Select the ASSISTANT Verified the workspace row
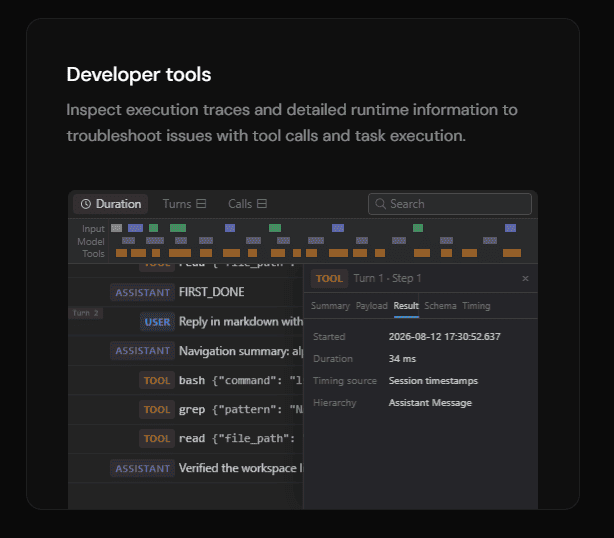Viewport: 614px width, 538px height. tap(186, 468)
